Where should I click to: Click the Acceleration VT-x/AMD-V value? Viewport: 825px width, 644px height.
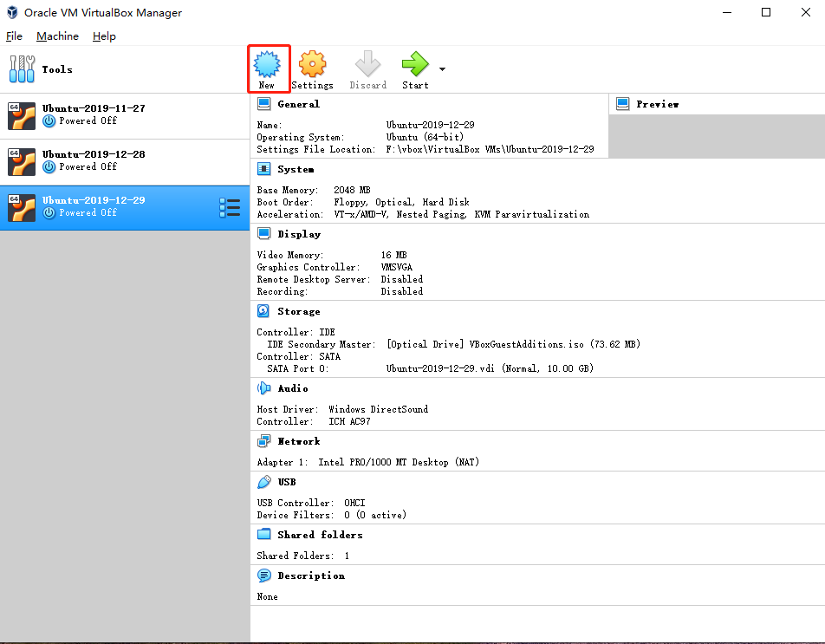click(x=461, y=214)
